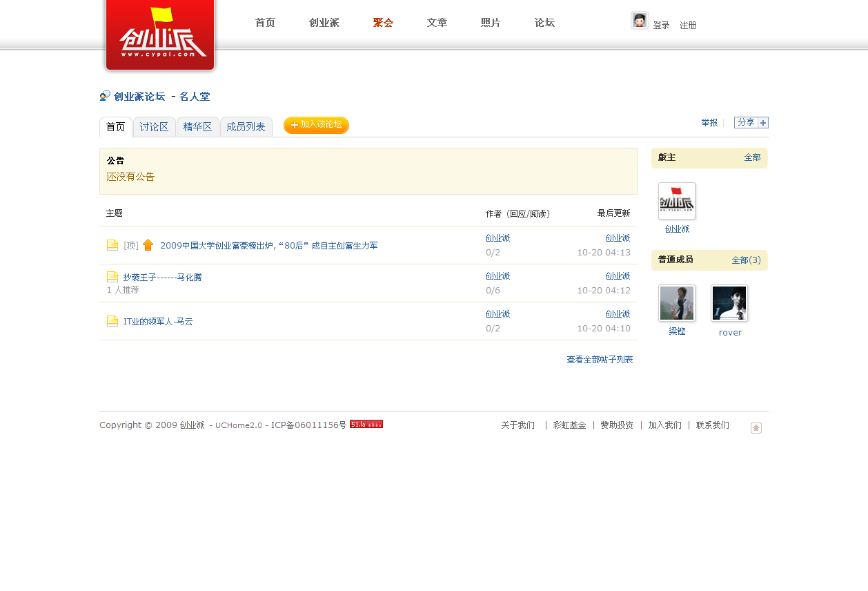
Task: Open the 分享 dropdown
Action: click(x=751, y=122)
